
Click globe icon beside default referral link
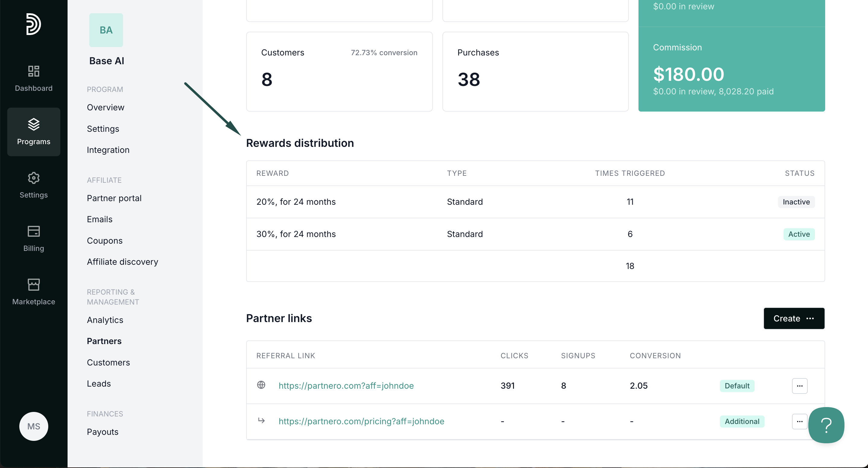point(261,385)
